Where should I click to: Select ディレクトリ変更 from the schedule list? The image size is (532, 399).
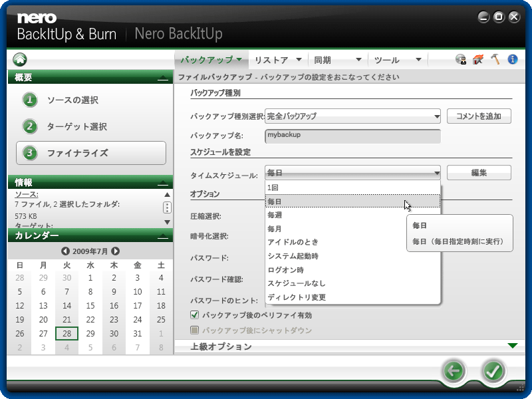pyautogui.click(x=352, y=297)
